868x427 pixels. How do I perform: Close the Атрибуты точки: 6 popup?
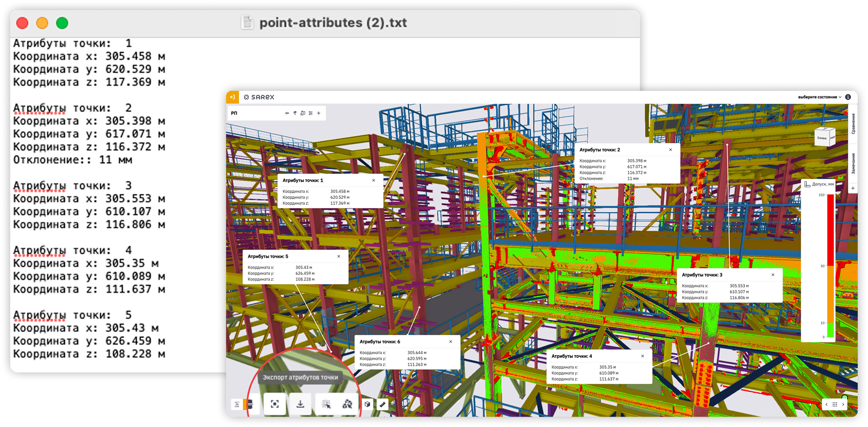tap(451, 342)
